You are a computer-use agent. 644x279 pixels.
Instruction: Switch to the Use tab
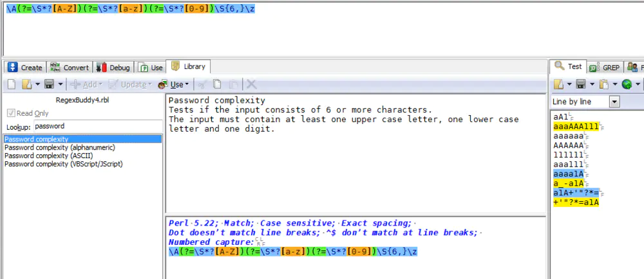(x=151, y=67)
